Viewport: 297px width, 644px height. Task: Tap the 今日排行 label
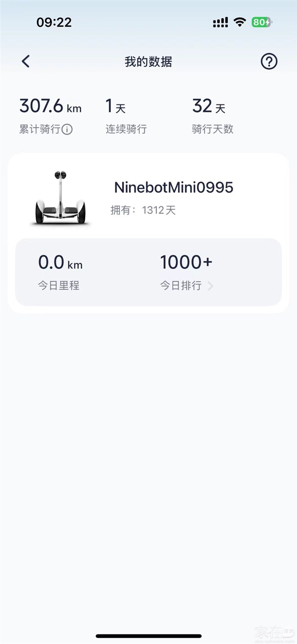coord(181,286)
